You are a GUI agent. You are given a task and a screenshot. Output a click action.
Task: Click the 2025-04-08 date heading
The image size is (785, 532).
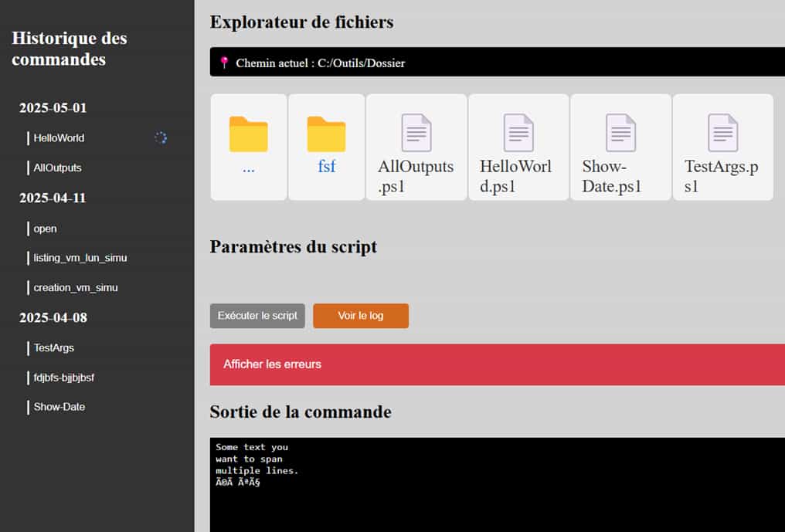point(53,317)
